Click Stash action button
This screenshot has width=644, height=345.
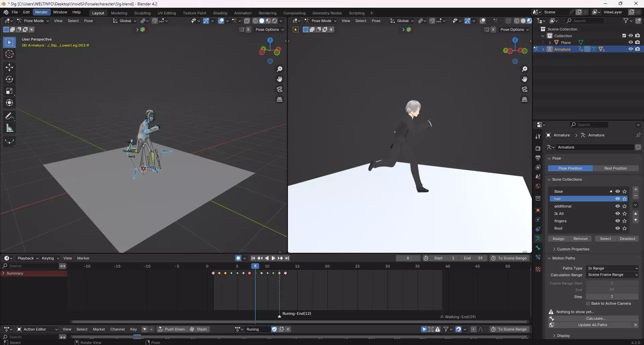[198, 329]
